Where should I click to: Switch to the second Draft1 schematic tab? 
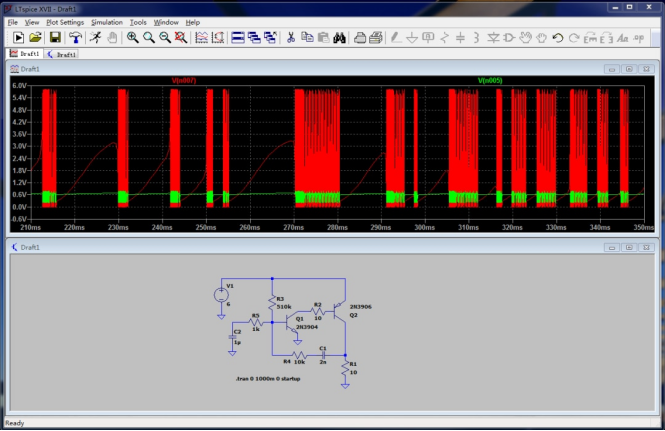coord(62,54)
